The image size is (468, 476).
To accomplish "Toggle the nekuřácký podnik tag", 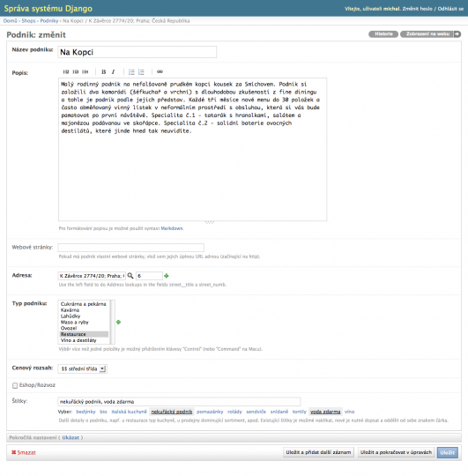I will pyautogui.click(x=172, y=412).
